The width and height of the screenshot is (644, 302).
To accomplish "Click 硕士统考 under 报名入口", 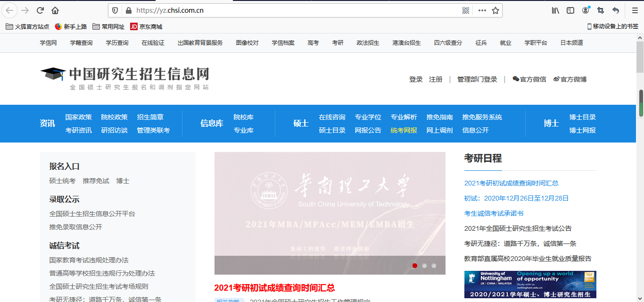I will point(62,181).
